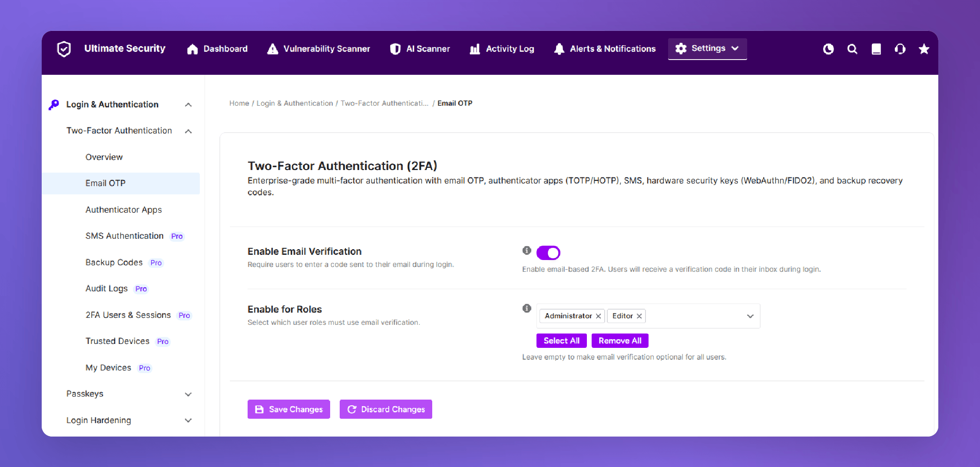Screen dimensions: 980x467
Task: Click the Settings gear icon
Action: [681, 48]
